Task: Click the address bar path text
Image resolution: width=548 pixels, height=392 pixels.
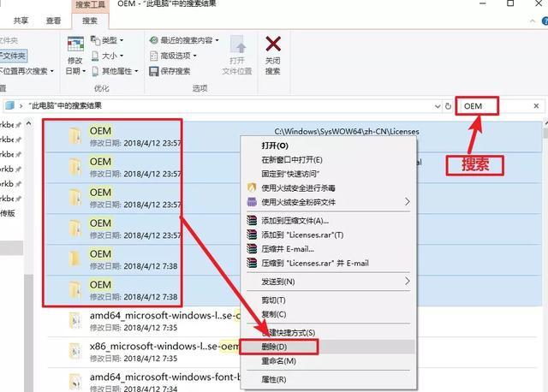Action: [x=65, y=105]
